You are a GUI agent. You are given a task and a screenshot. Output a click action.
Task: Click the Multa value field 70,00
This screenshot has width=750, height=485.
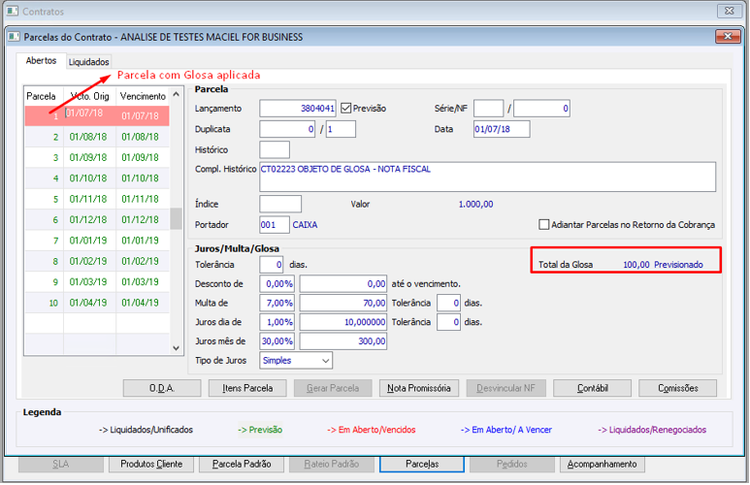pyautogui.click(x=343, y=303)
